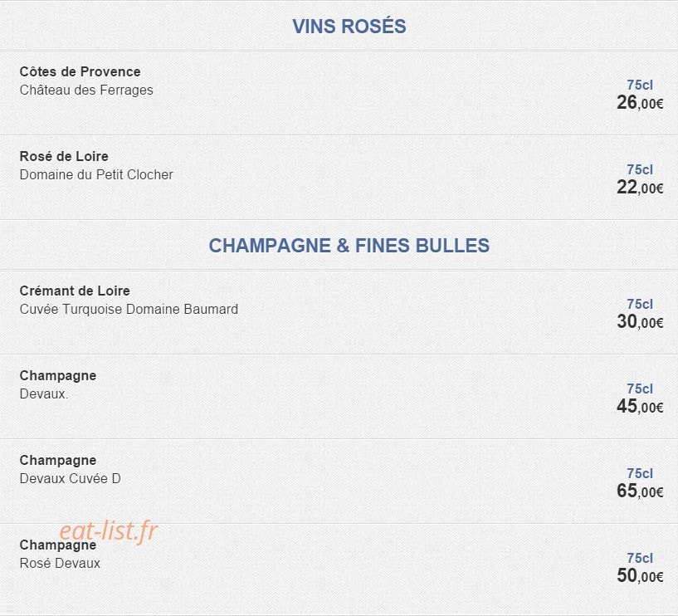Click the 45,00€ champagne price
Image resolution: width=678 pixels, height=616 pixels.
click(x=640, y=407)
